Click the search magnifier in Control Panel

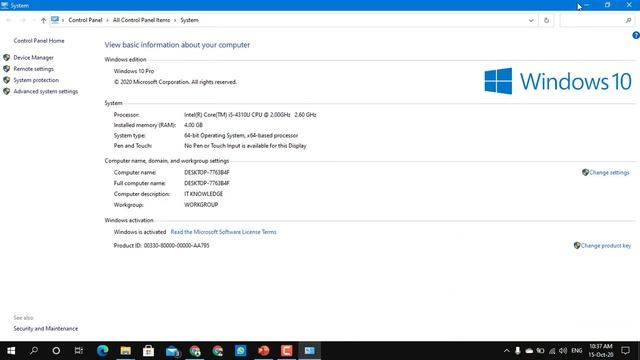[629, 20]
